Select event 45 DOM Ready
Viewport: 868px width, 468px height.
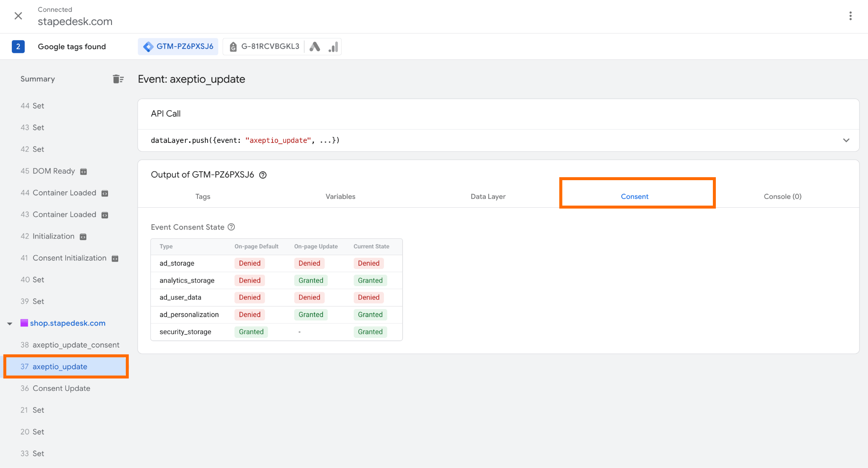[x=47, y=171]
